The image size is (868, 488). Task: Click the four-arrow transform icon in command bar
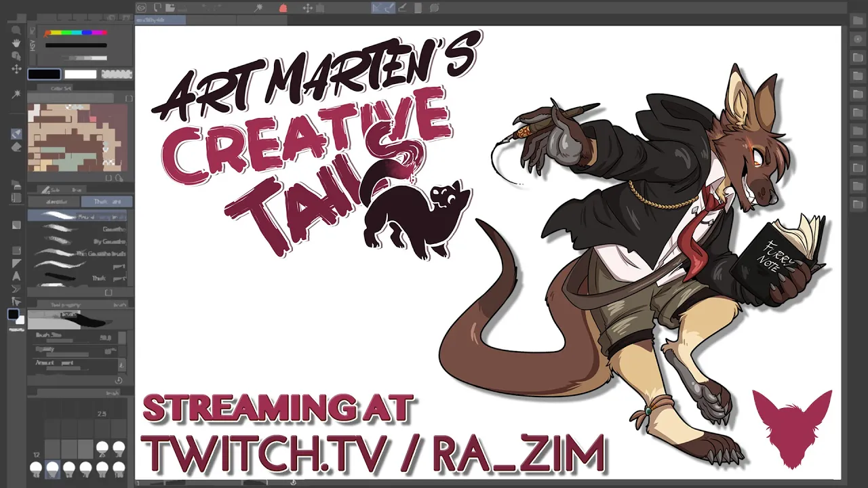coord(307,8)
